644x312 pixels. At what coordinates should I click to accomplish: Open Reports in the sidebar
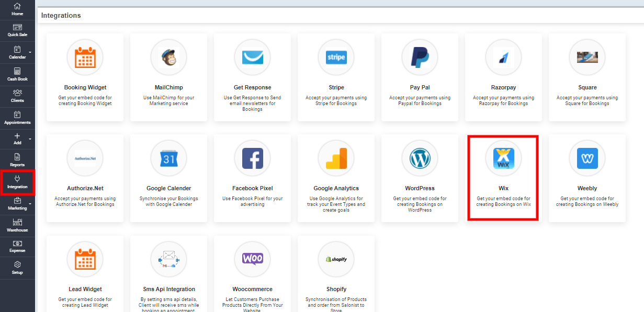click(17, 160)
